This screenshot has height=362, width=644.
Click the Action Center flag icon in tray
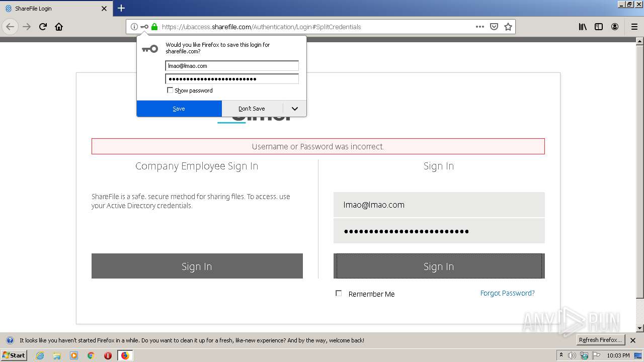click(595, 355)
